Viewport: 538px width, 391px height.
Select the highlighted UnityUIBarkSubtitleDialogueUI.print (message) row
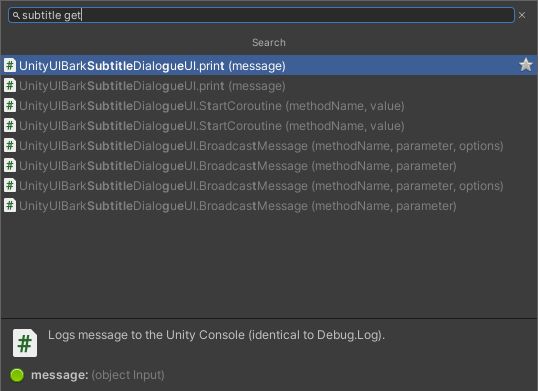[x=269, y=65]
